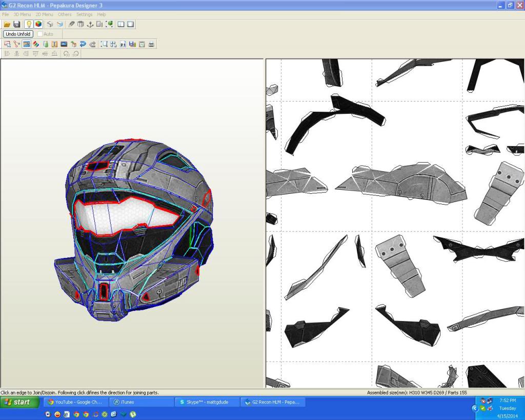Click the Save floppy disk icon
Viewport: 525px width, 420px height.
(x=16, y=24)
